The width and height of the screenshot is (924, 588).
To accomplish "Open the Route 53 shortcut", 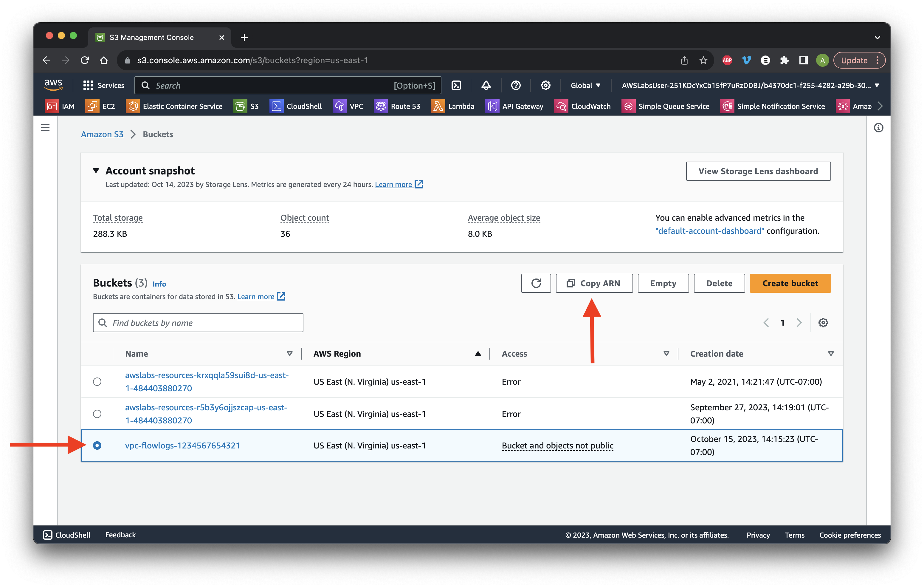I will 397,106.
